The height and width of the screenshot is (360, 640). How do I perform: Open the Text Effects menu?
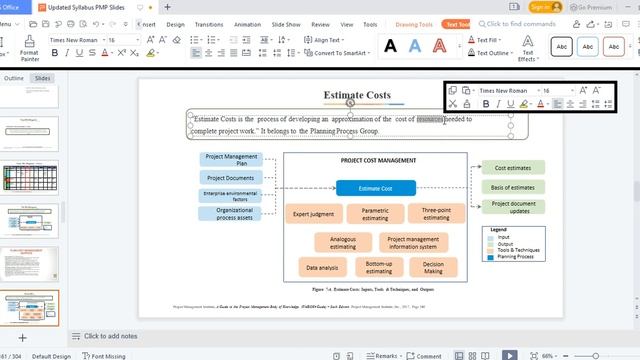click(528, 49)
